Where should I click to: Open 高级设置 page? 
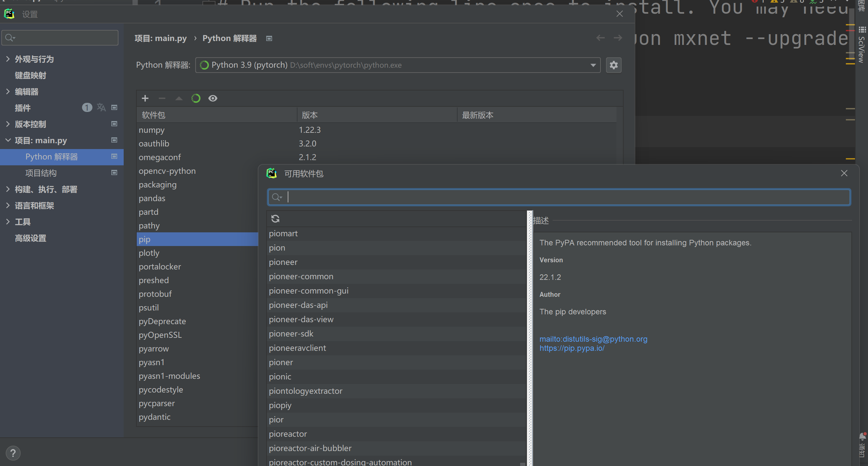tap(30, 238)
